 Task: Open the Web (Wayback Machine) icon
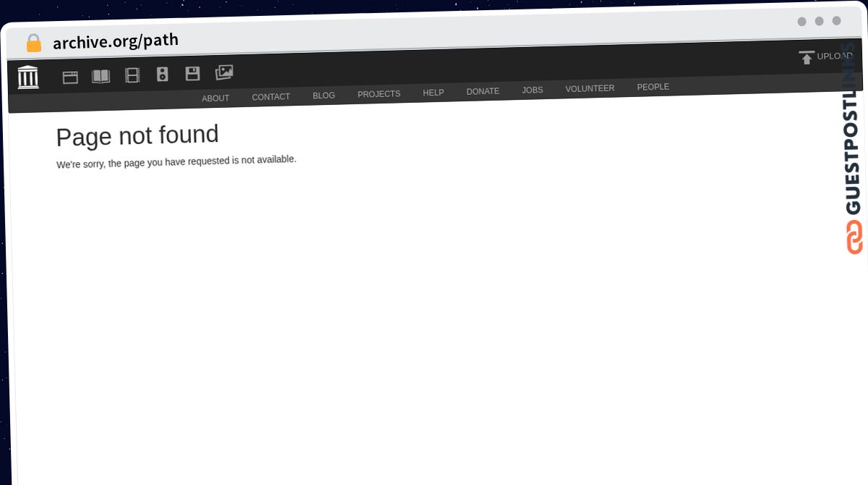[70, 77]
